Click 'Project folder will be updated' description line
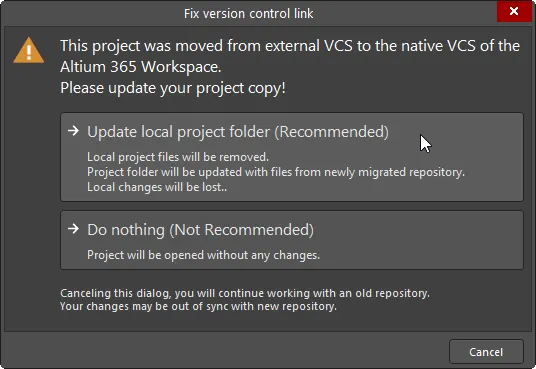Screen dimensions: 536x369 tap(276, 172)
